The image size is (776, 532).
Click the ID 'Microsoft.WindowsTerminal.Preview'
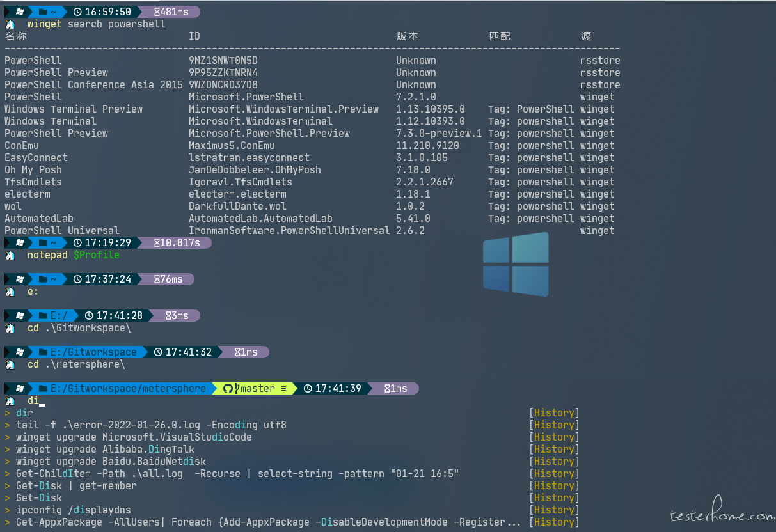(x=283, y=109)
